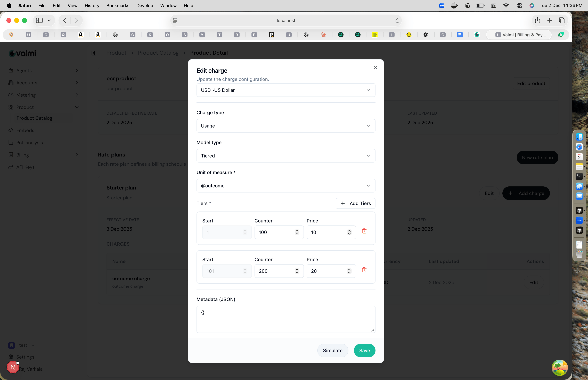The image size is (588, 380).
Task: Click the Metadata JSON text area
Action: [286, 319]
